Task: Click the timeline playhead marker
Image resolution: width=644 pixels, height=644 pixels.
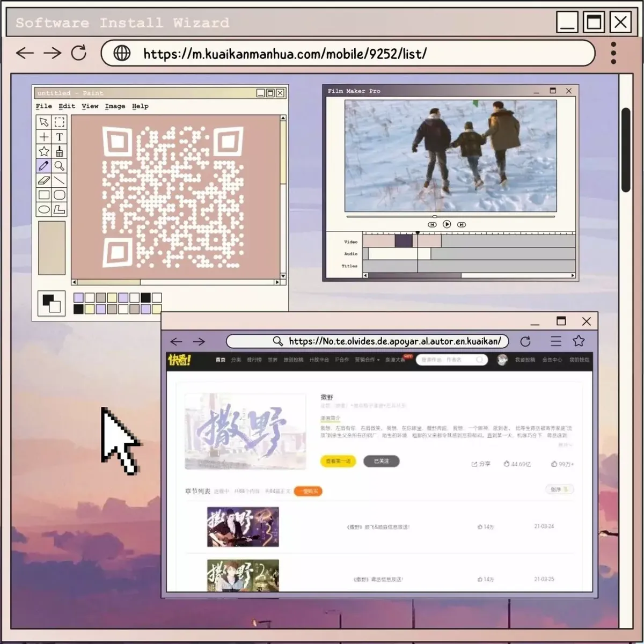Action: (x=418, y=233)
